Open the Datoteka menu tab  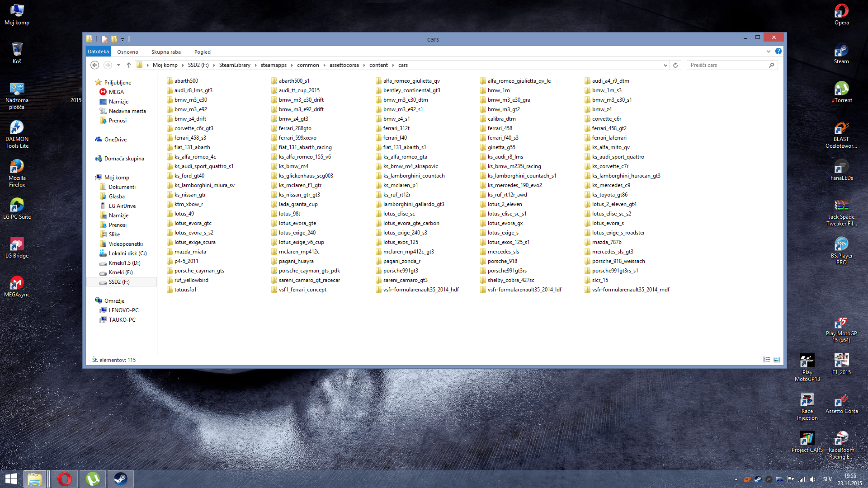(x=98, y=52)
